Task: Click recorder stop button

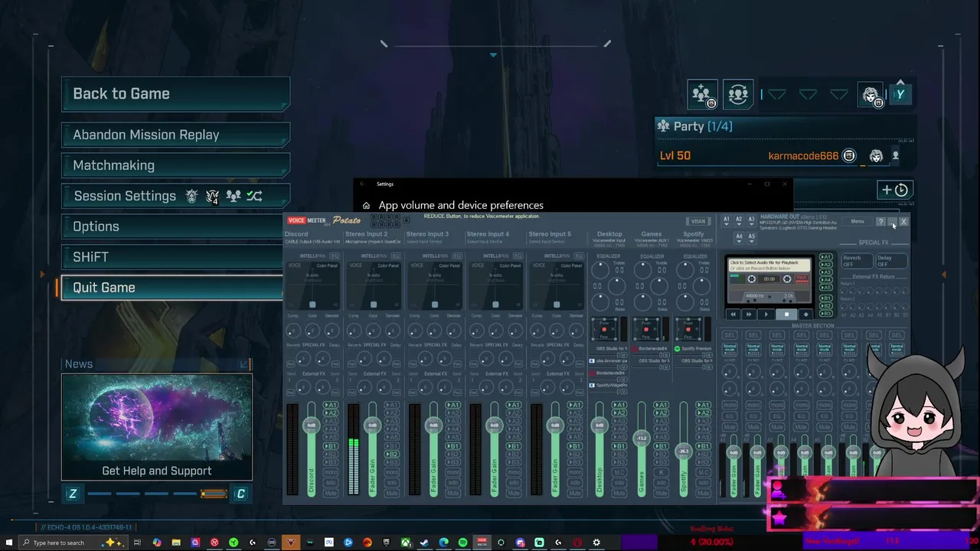Action: click(786, 315)
